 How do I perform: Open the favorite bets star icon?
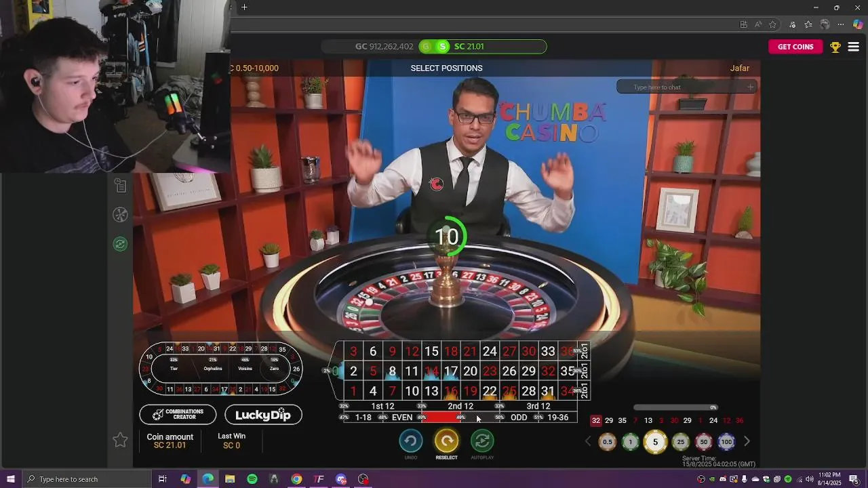tap(120, 440)
